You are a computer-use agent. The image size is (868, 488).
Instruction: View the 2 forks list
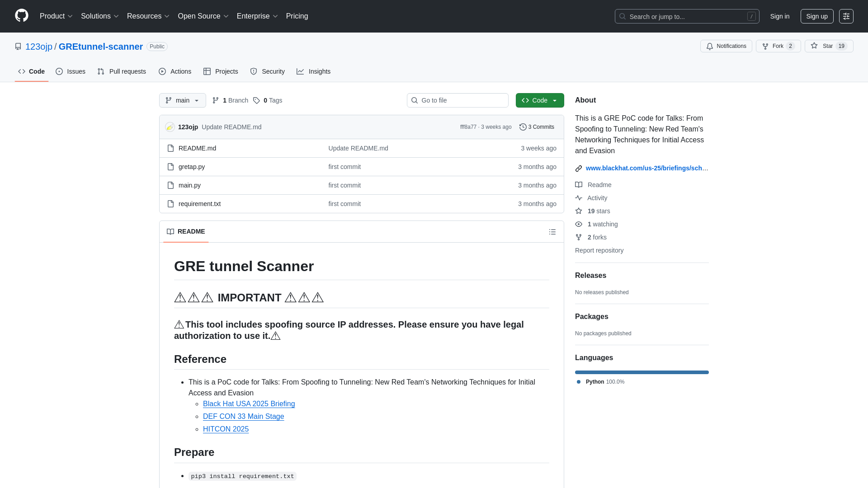coord(591,237)
